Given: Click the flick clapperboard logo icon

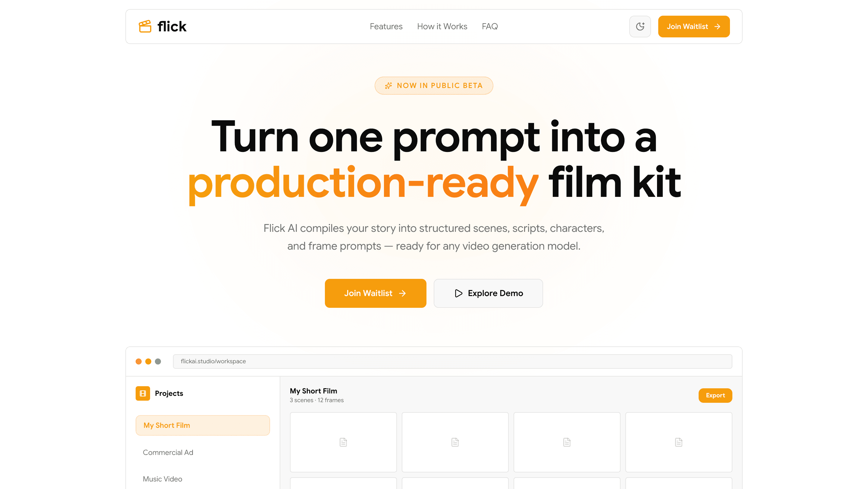Looking at the screenshot, I should (x=145, y=26).
